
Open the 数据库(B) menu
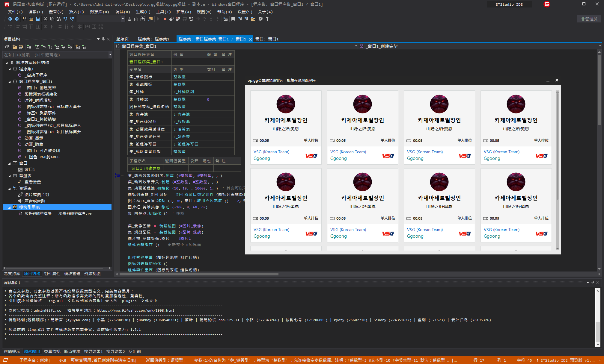pos(100,12)
